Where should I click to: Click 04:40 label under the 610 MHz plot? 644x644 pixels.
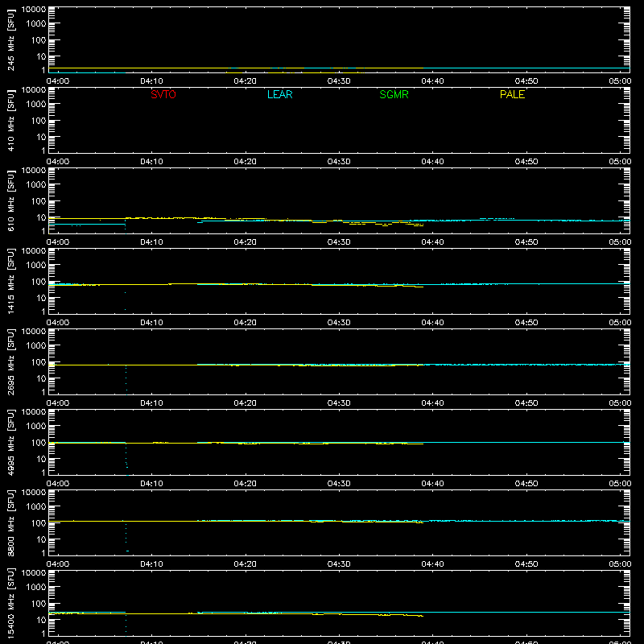432,242
